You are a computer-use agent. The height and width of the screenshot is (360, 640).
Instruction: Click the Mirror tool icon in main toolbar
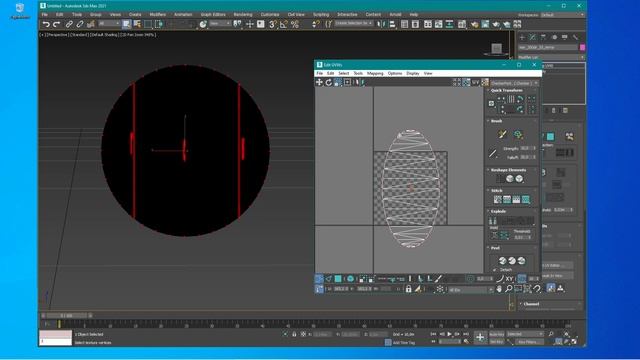click(381, 24)
